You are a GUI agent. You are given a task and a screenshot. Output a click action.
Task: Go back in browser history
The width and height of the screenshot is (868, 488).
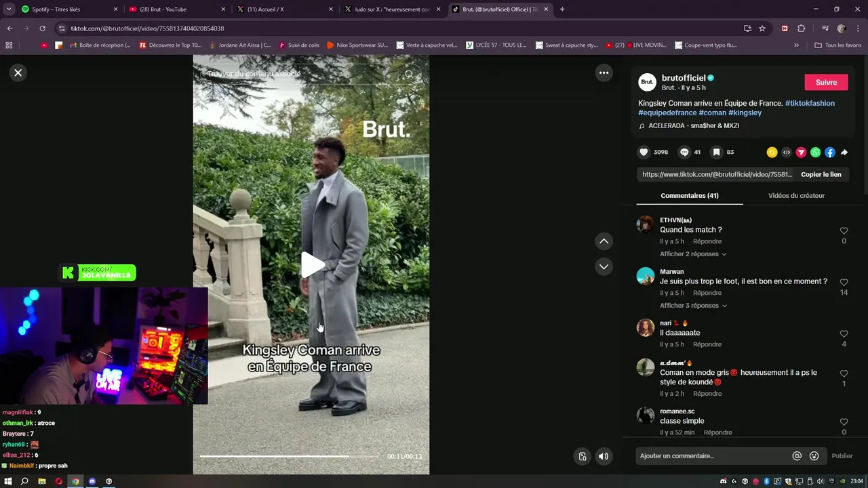point(9,28)
